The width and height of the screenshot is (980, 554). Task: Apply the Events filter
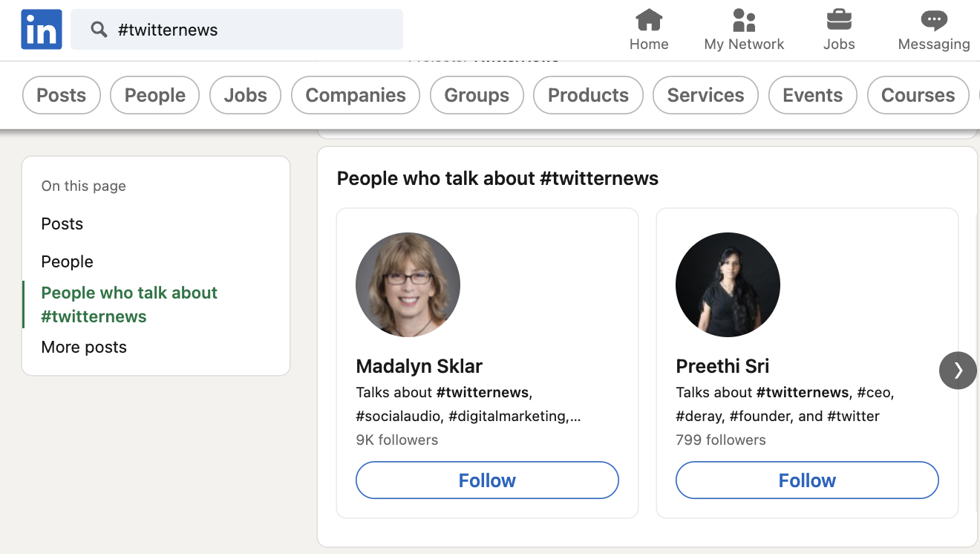(812, 95)
